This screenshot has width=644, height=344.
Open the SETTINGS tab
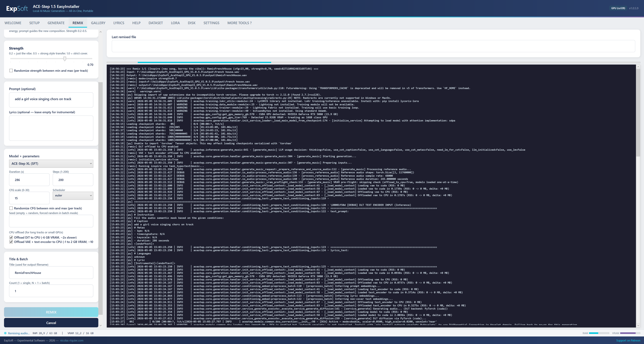pos(211,23)
